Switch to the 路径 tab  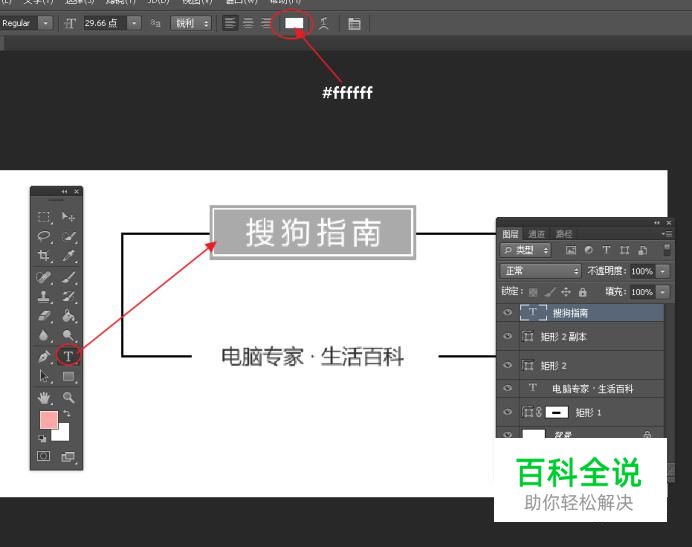point(564,234)
